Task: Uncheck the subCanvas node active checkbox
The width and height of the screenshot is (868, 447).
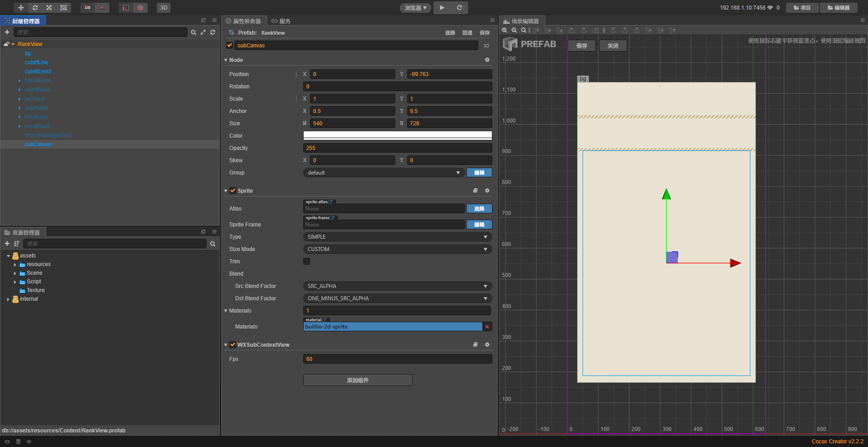Action: [229, 46]
